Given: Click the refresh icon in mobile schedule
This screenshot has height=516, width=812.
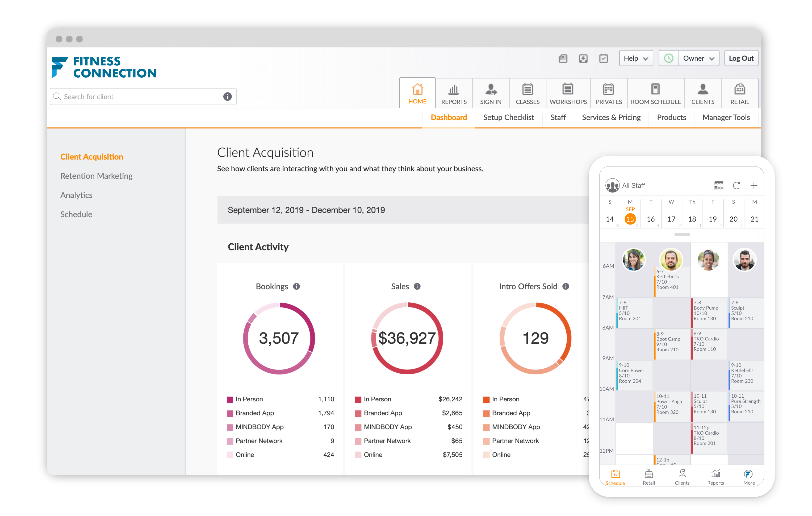Looking at the screenshot, I should coord(736,185).
